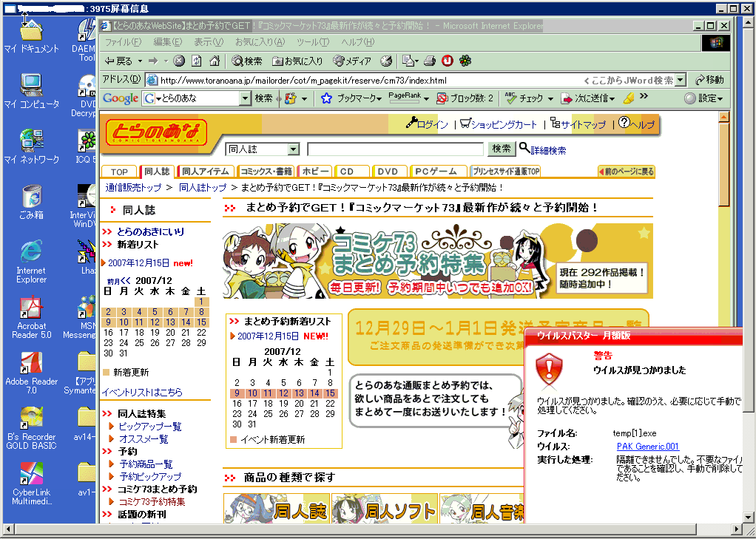
Task: Open the Acrobat Reader 5.0 desktop icon
Action: pyautogui.click(x=31, y=317)
